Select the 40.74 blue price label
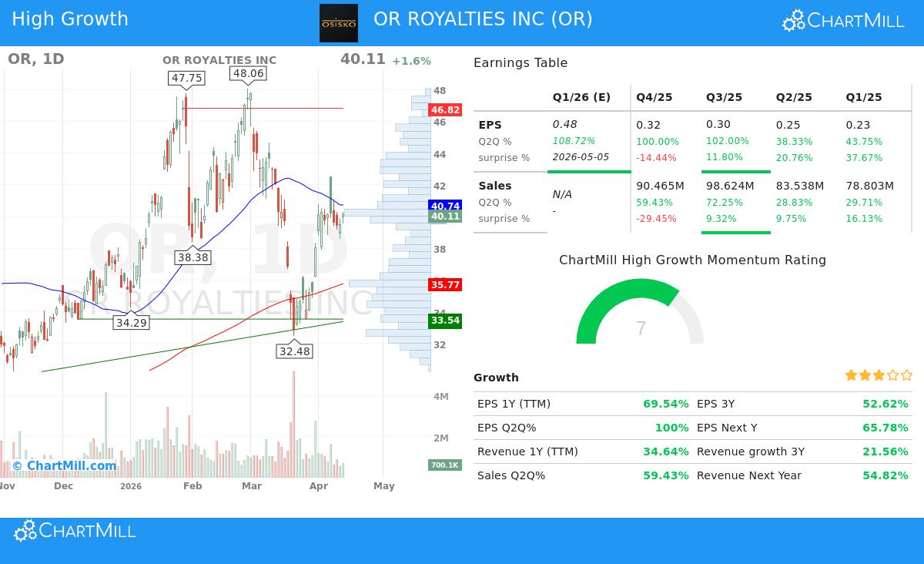Image resolution: width=924 pixels, height=564 pixels. [x=445, y=206]
